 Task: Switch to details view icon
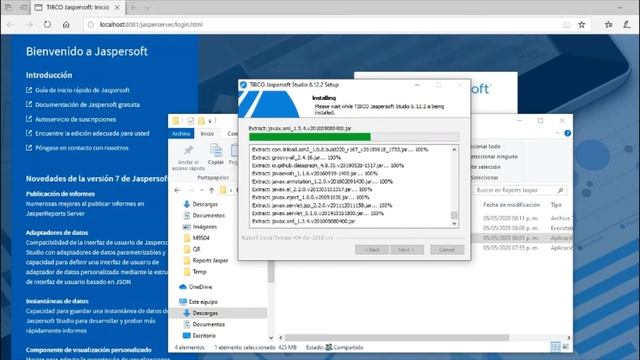click(556, 347)
